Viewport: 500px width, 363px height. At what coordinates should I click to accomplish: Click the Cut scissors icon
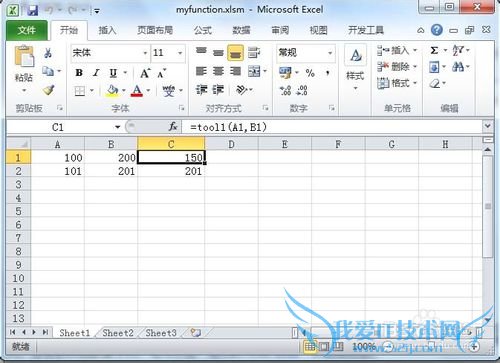[x=48, y=53]
